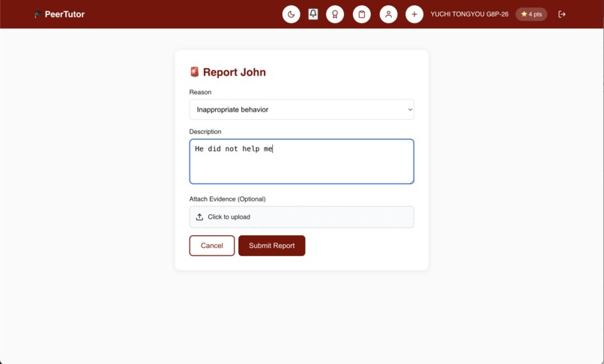Click username YUCHI TONGYOU G8P-26
This screenshot has height=364, width=604.
[469, 14]
